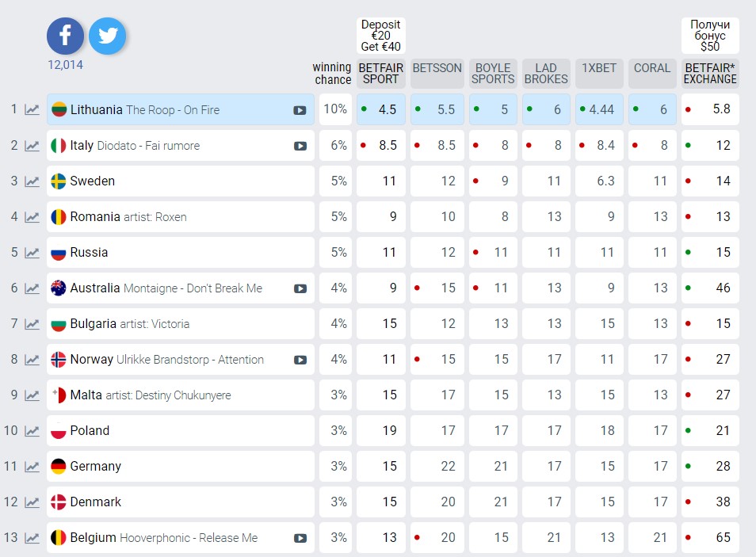This screenshot has width=756, height=557.
Task: Click Germany's odds history chart icon
Action: 32,467
